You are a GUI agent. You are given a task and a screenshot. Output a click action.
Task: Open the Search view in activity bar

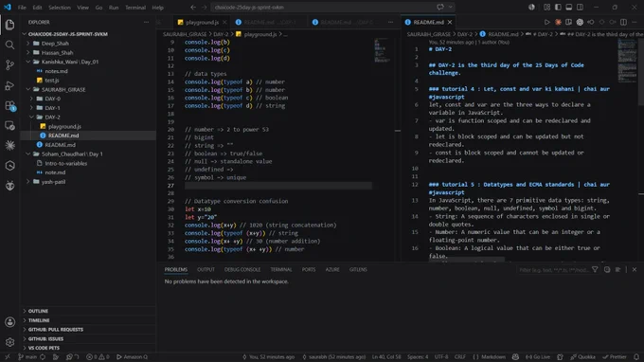pyautogui.click(x=9, y=45)
